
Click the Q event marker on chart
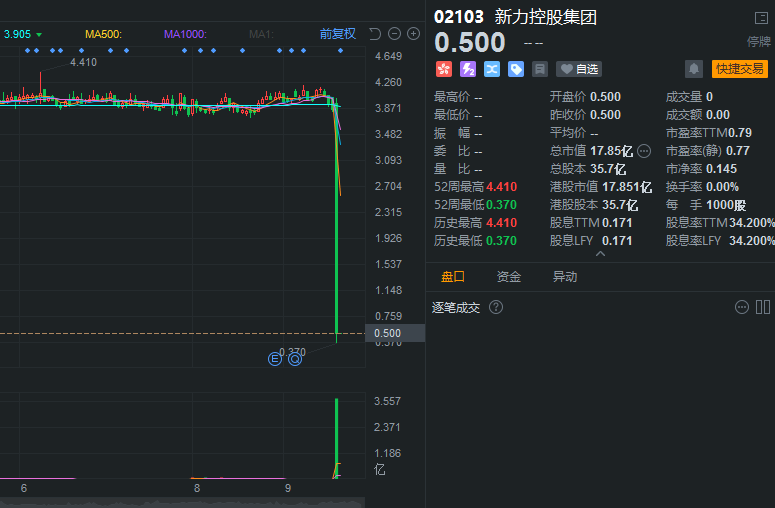(x=295, y=359)
